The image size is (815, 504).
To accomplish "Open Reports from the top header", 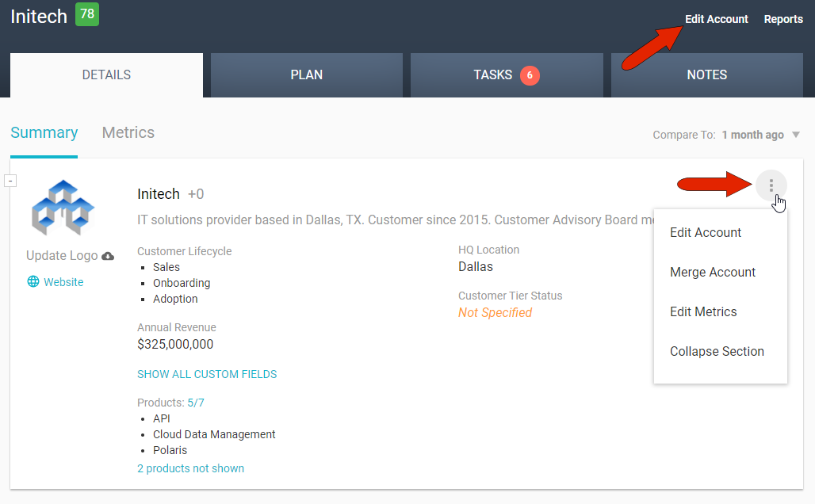I will [x=783, y=19].
